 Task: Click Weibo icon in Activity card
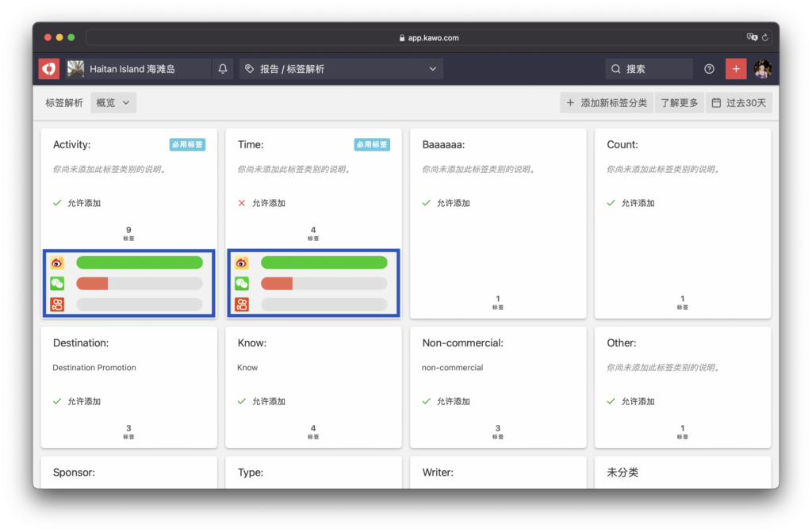click(57, 262)
